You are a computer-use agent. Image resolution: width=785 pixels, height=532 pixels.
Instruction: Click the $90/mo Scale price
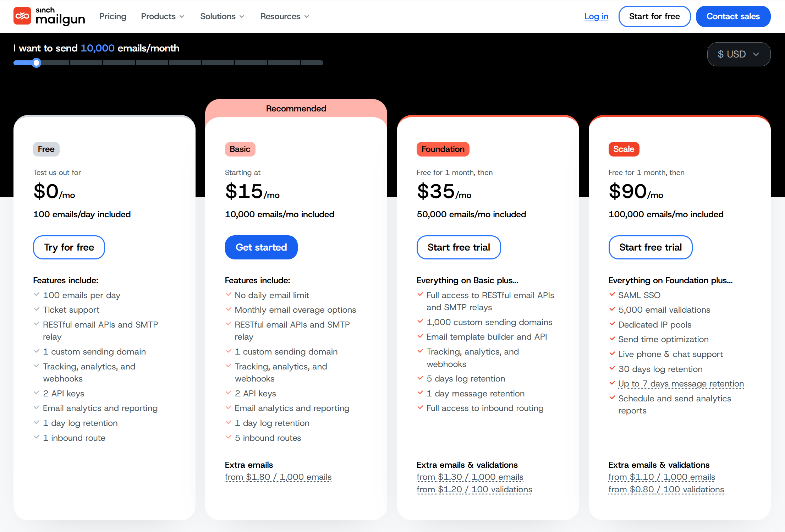coord(636,192)
